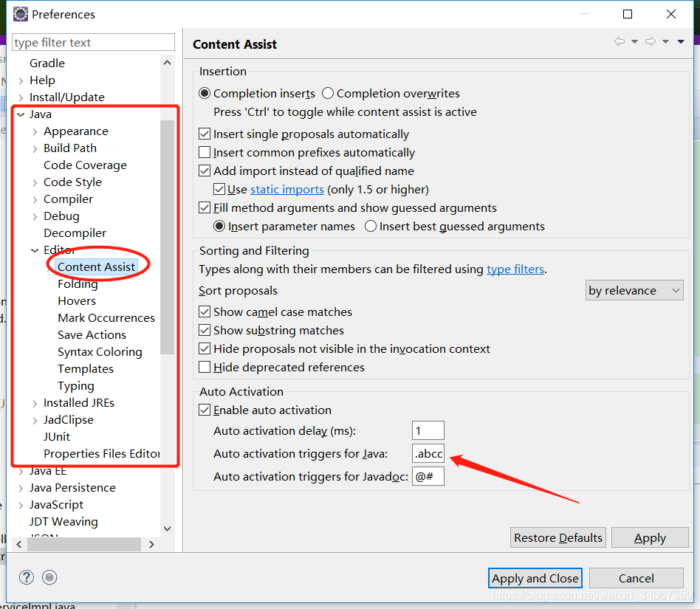
Task: Enable Hide deprecated references
Action: (x=205, y=367)
